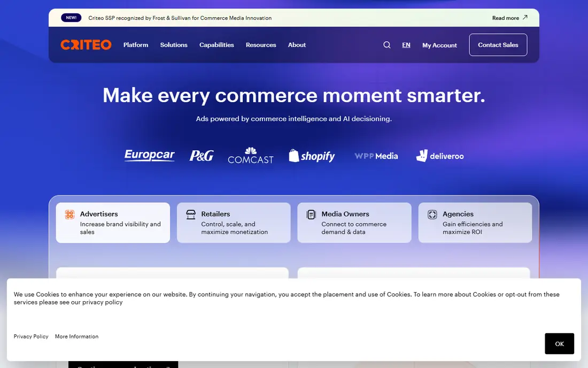Image resolution: width=588 pixels, height=368 pixels.
Task: Open the Solutions menu
Action: click(174, 45)
